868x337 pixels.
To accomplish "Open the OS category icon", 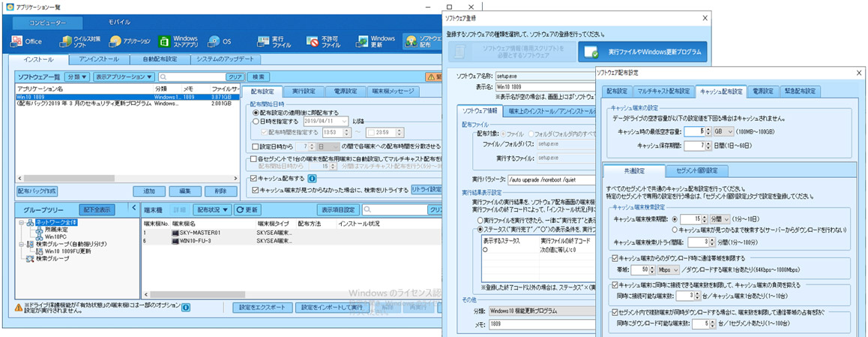I will pos(219,41).
